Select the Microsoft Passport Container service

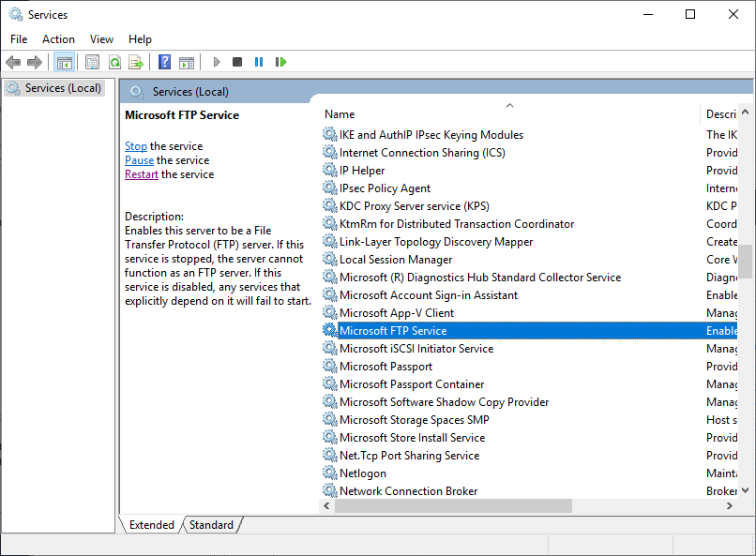tap(412, 384)
